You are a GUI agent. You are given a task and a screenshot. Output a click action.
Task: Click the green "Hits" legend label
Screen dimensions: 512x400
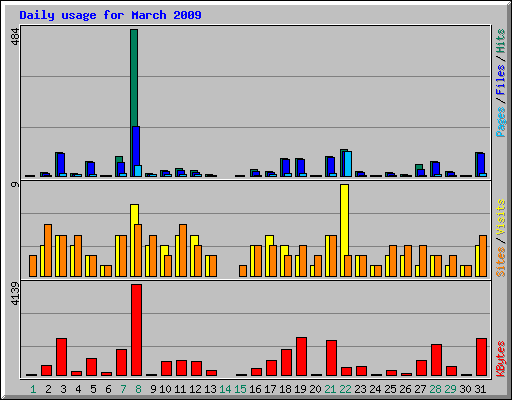pyautogui.click(x=501, y=41)
